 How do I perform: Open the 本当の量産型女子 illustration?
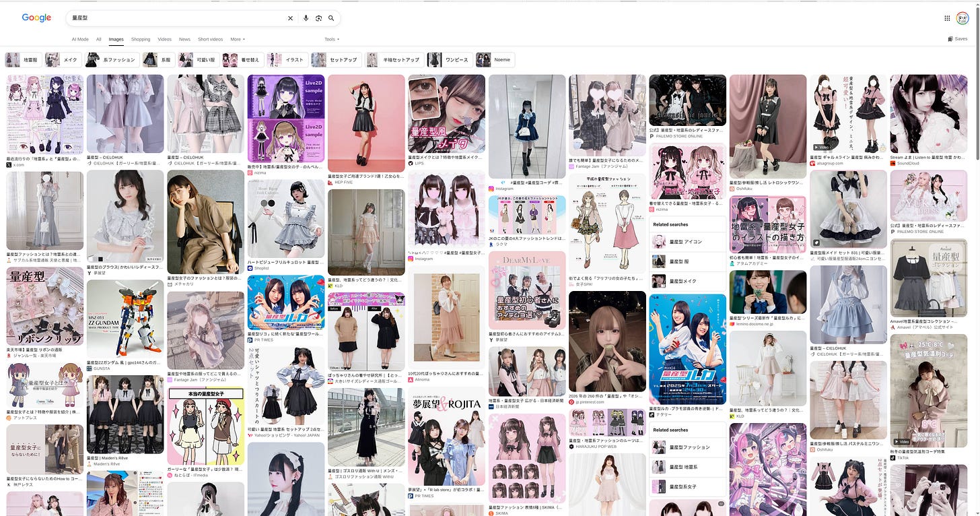[205, 427]
